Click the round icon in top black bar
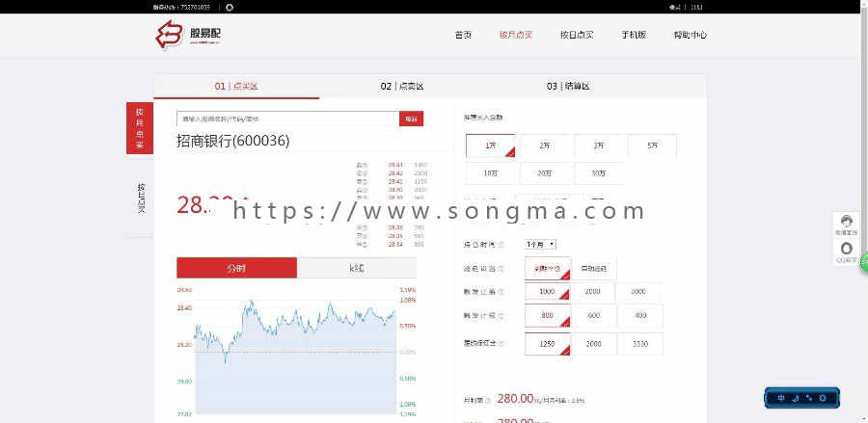Screen dimensions: 868x423 pyautogui.click(x=230, y=7)
